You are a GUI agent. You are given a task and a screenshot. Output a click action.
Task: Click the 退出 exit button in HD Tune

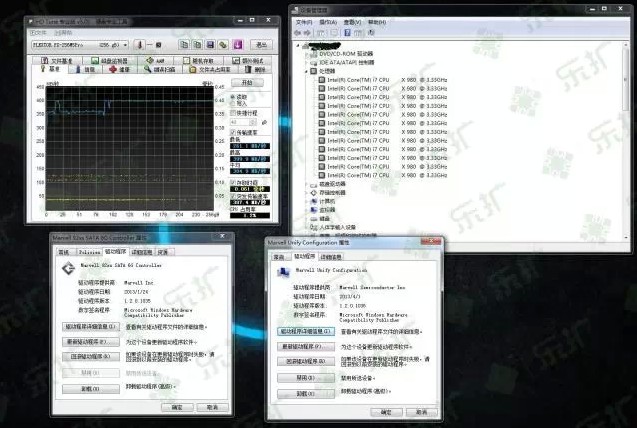[261, 45]
